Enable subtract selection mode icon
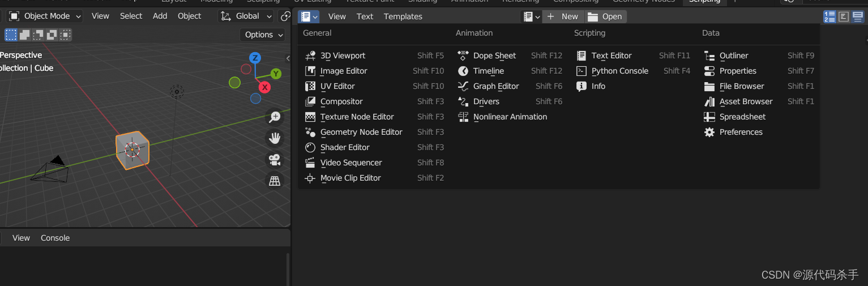 [x=39, y=35]
